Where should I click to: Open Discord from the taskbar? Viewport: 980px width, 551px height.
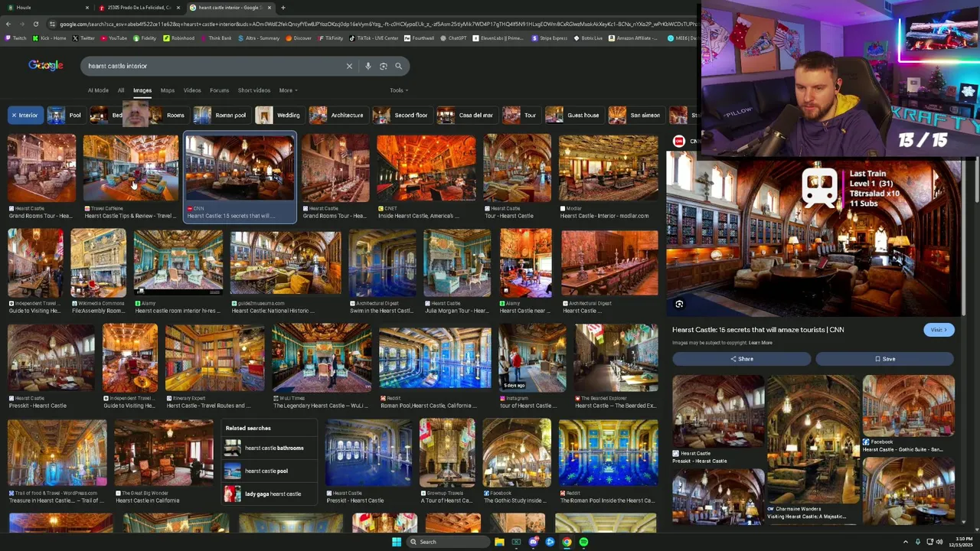click(533, 542)
